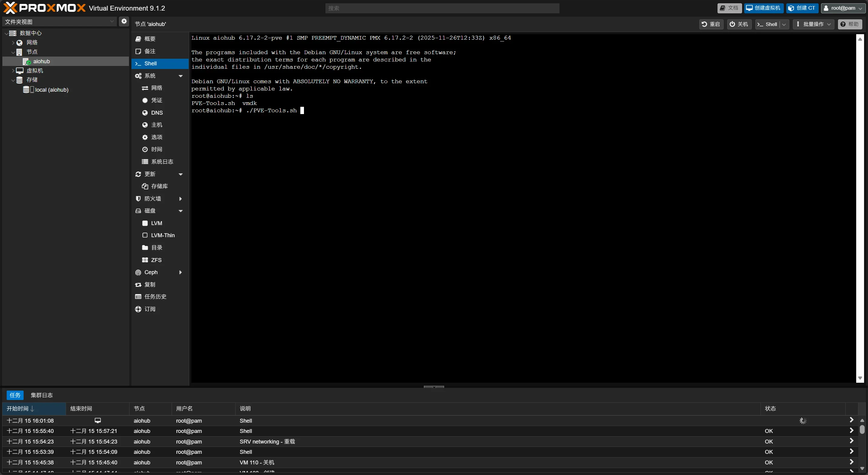Image resolution: width=868 pixels, height=475 pixels.
Task: Switch to Cluster Log (集群日志) tab
Action: pyautogui.click(x=41, y=395)
